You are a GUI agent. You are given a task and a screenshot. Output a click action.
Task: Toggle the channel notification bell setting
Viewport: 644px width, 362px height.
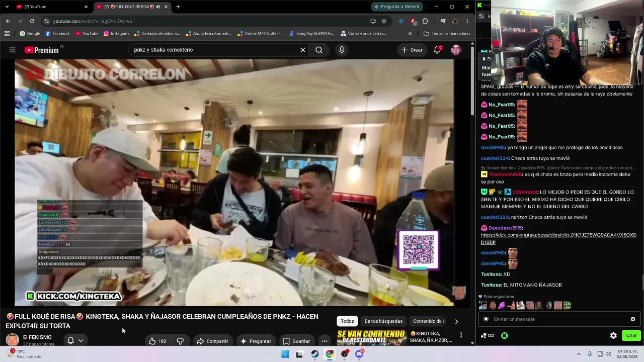tap(75, 341)
